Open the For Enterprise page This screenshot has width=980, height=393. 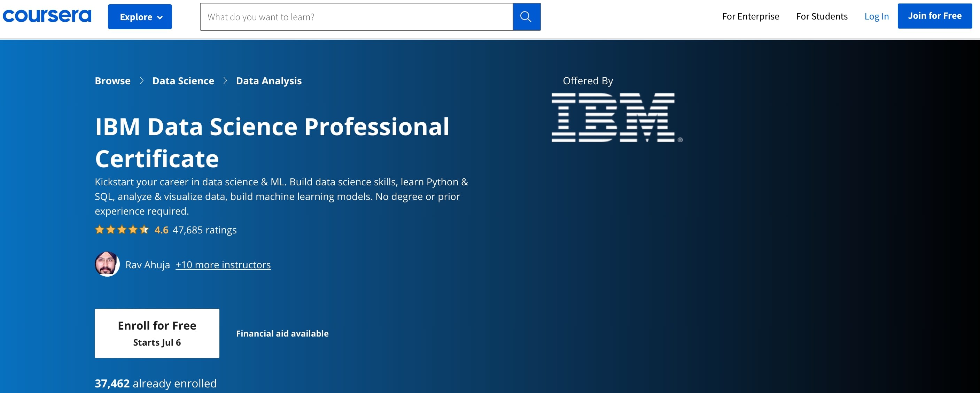pyautogui.click(x=750, y=16)
